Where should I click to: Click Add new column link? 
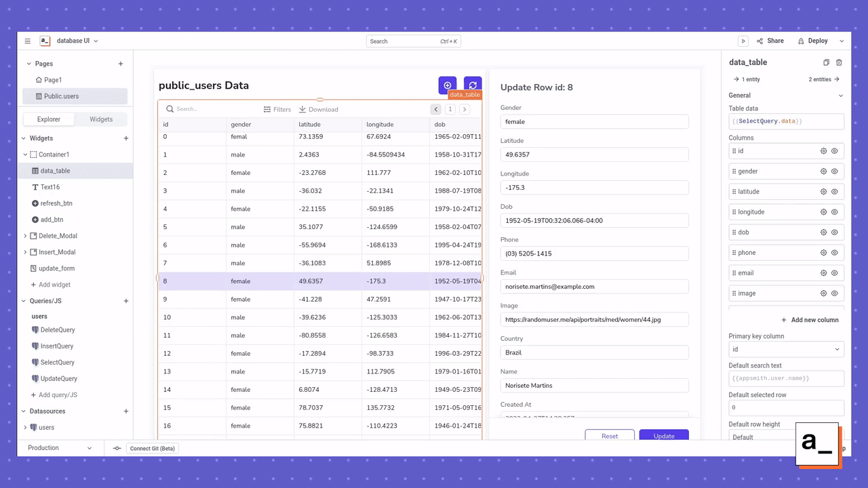(810, 319)
